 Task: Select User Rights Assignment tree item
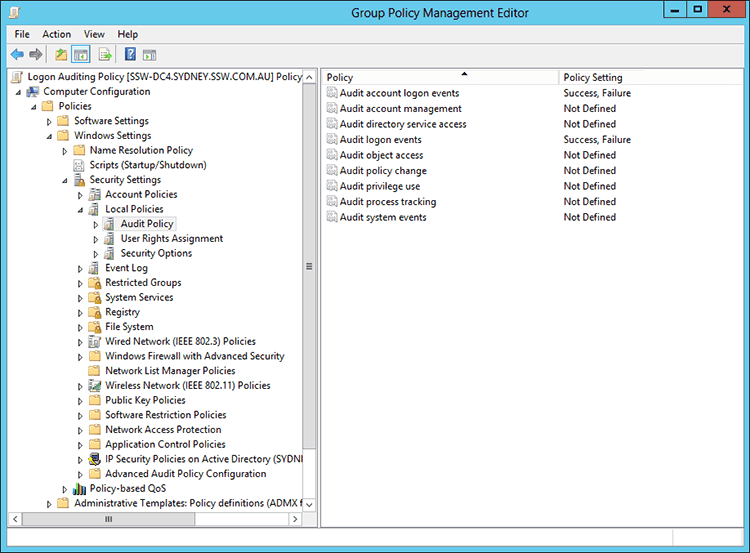click(171, 239)
